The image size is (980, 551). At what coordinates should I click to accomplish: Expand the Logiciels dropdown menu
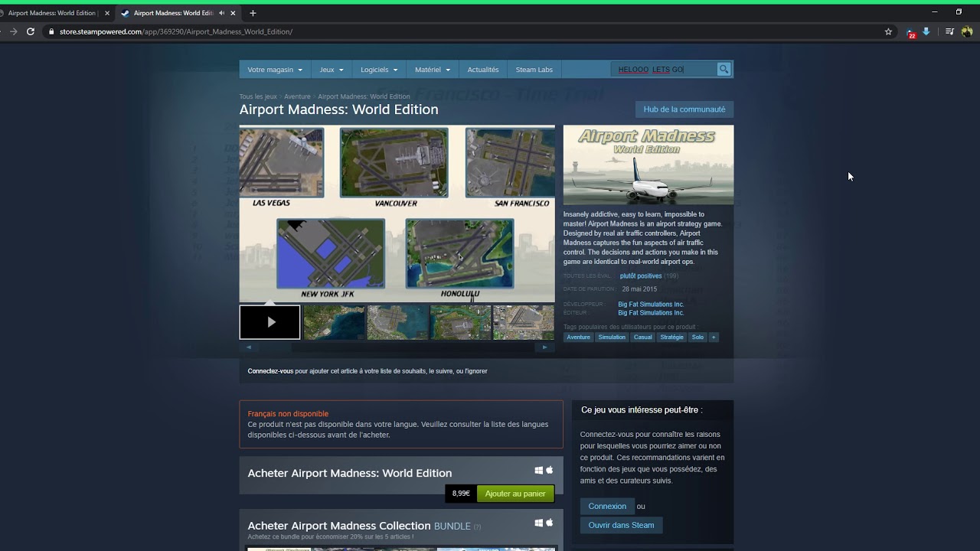pyautogui.click(x=379, y=70)
